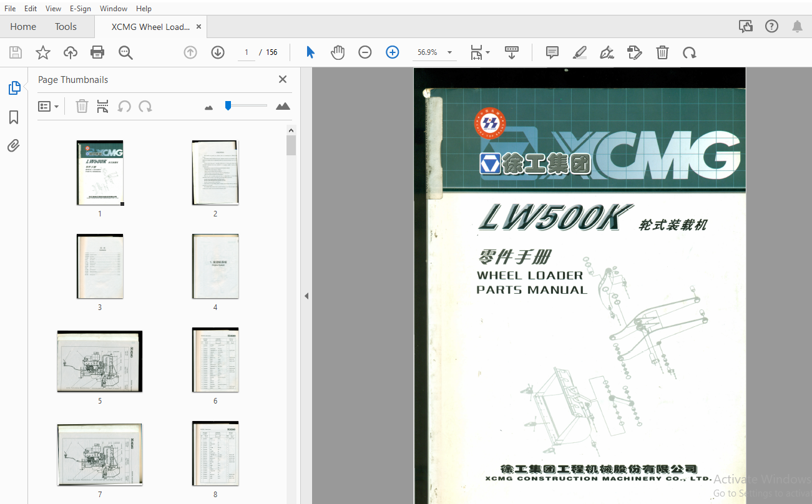The height and width of the screenshot is (504, 812).
Task: Select page 5 thumbnail
Action: pos(100,361)
